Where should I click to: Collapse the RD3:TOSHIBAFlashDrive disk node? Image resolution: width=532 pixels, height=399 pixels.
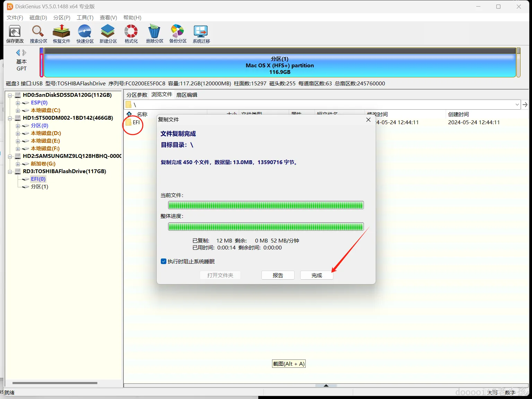(x=10, y=171)
